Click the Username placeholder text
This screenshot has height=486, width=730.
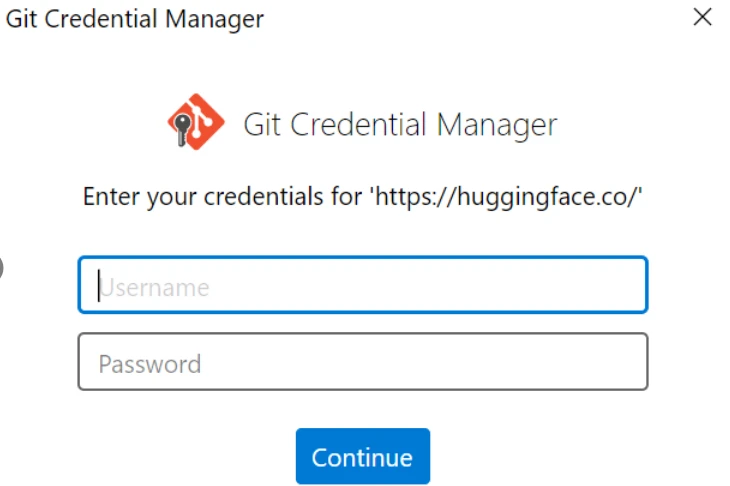pyautogui.click(x=155, y=288)
